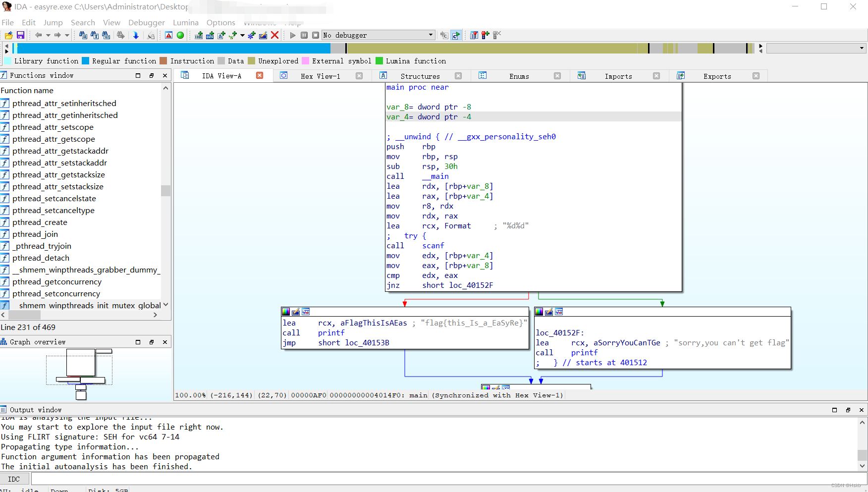Screen dimensions: 868x492
Task: Open the Edit menu
Action: [x=29, y=23]
